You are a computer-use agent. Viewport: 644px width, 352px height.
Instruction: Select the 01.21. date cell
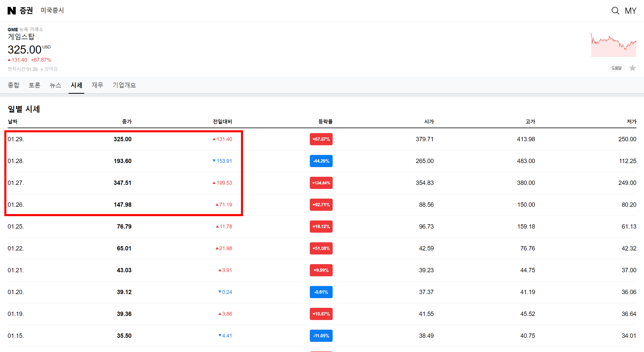coord(16,270)
